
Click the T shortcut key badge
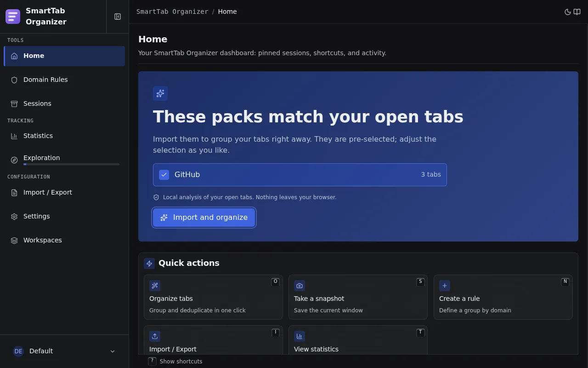420,333
